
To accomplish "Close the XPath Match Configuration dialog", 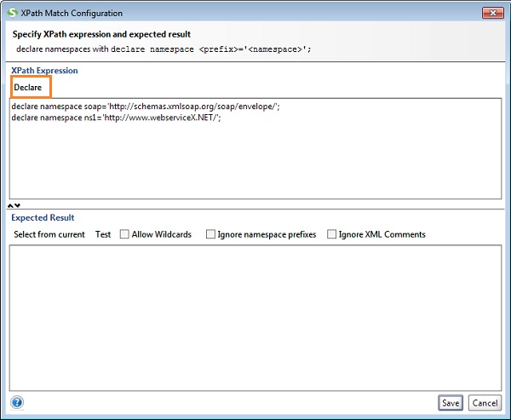I will (492, 13).
